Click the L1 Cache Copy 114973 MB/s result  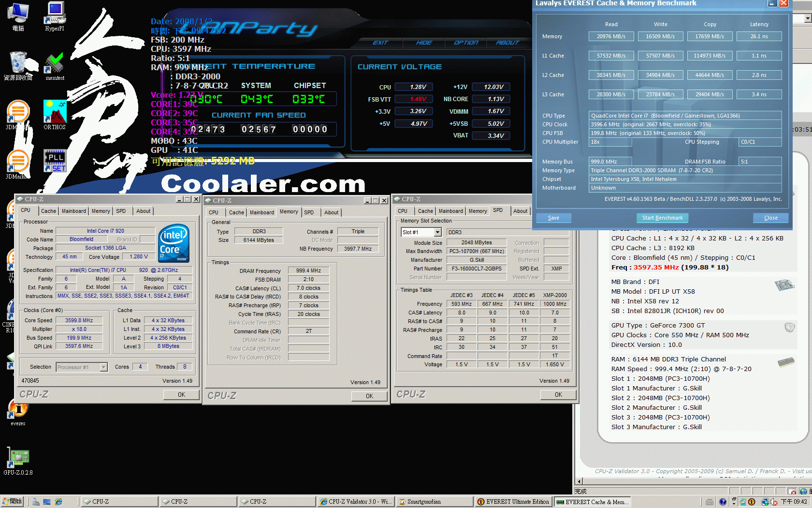710,56
